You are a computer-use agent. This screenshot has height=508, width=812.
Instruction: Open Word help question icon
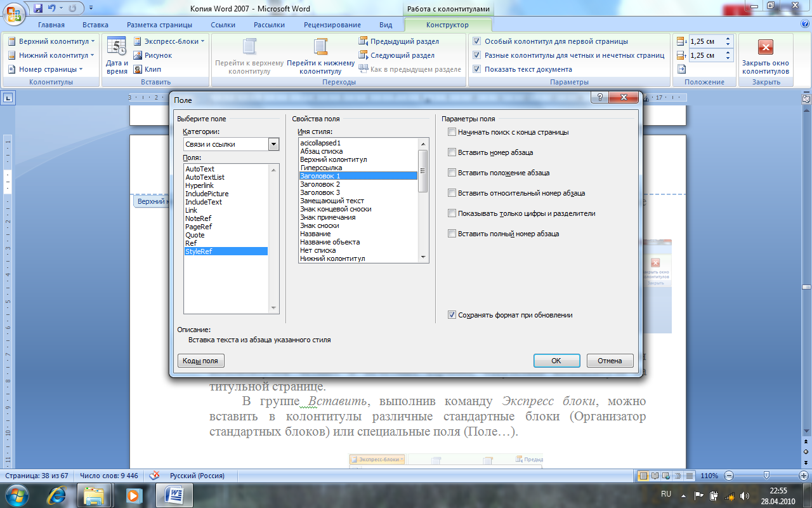pos(804,24)
